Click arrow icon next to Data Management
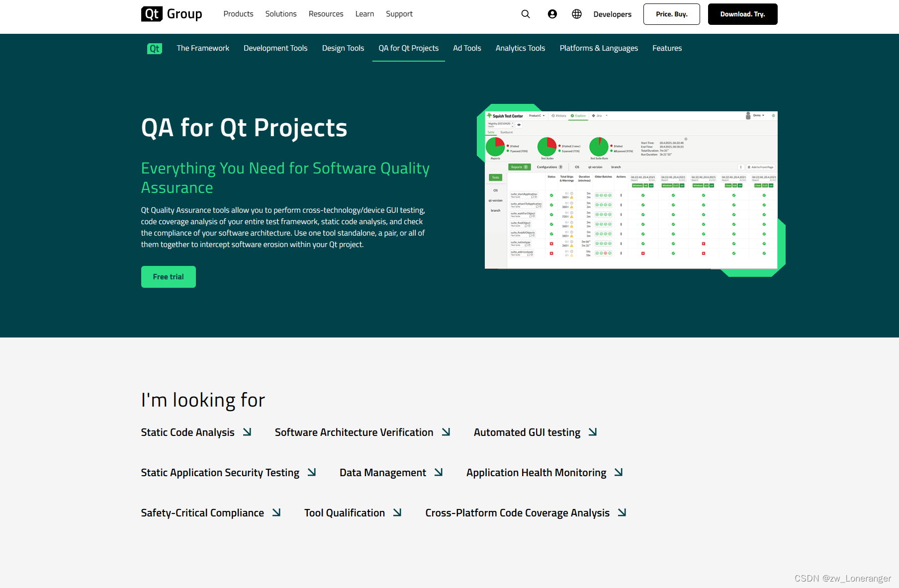Viewport: 899px width, 588px height. (x=439, y=472)
